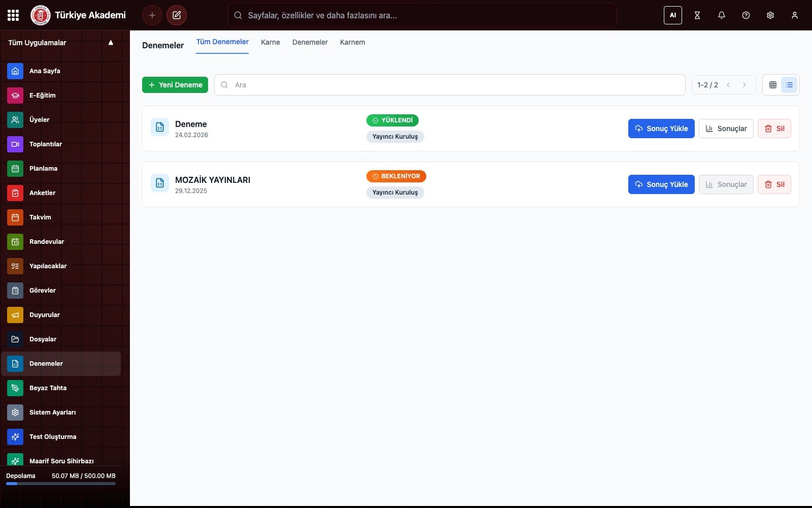
Task: Click Yayıncı Kuruluş tag in MOZAİK row
Action: 395,193
